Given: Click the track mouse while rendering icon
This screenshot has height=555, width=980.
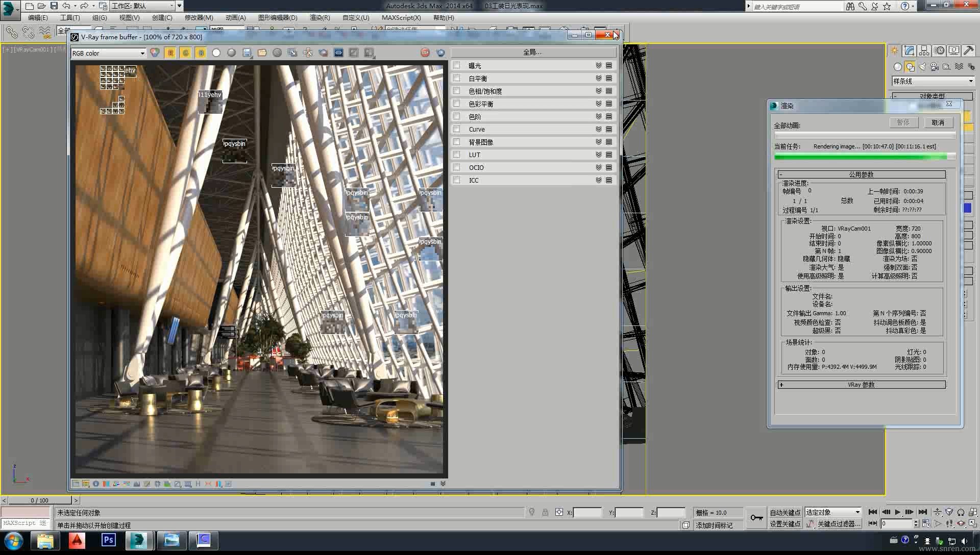Looking at the screenshot, I should pos(308,53).
